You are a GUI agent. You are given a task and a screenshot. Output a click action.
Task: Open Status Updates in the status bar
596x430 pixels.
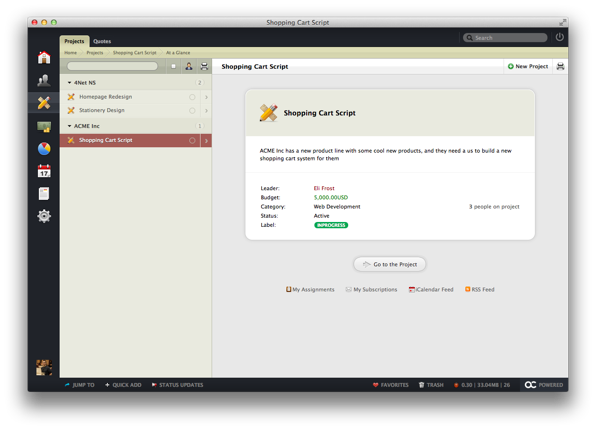(177, 385)
